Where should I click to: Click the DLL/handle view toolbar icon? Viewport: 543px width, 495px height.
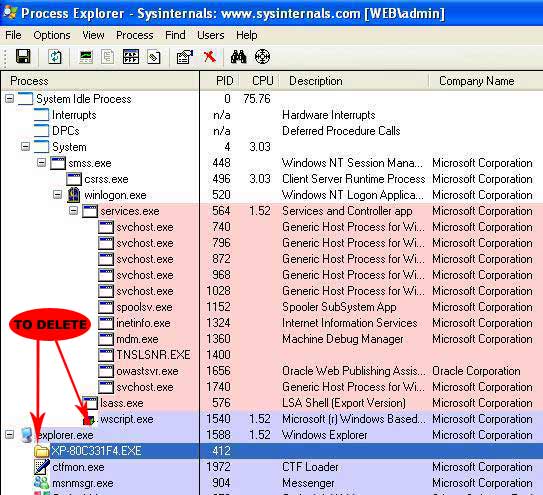pos(154,57)
